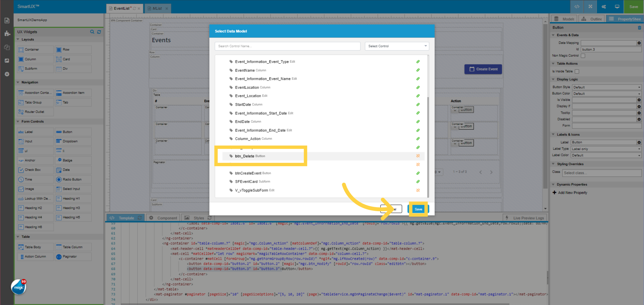Open the code view with the </> icon
The image size is (644, 305).
[x=577, y=6]
